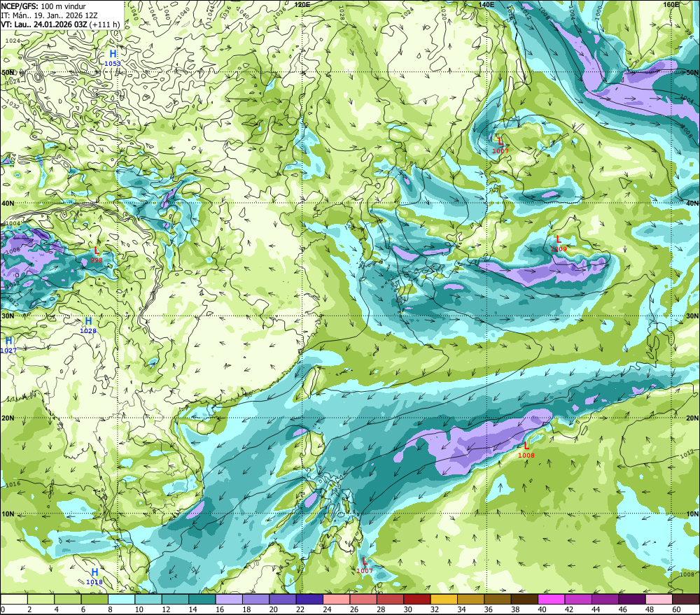Click the 'IT: Mán.. 19. Jan.. 2026 12Z' line
The height and width of the screenshot is (615, 700).
tap(49, 15)
